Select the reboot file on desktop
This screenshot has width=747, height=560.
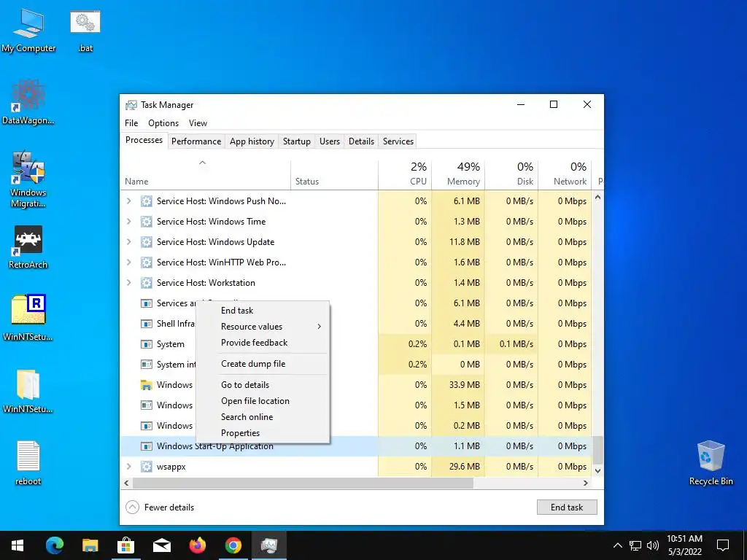click(x=28, y=463)
